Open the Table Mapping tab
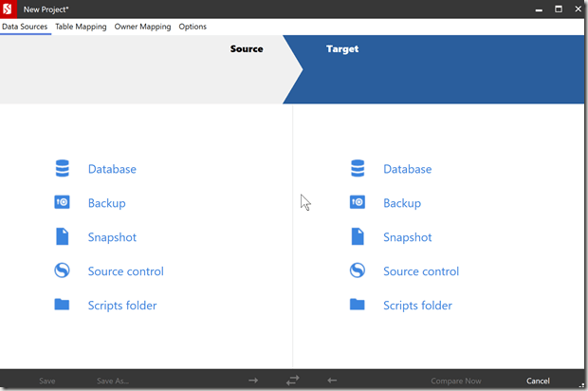588x391 pixels. click(x=81, y=27)
